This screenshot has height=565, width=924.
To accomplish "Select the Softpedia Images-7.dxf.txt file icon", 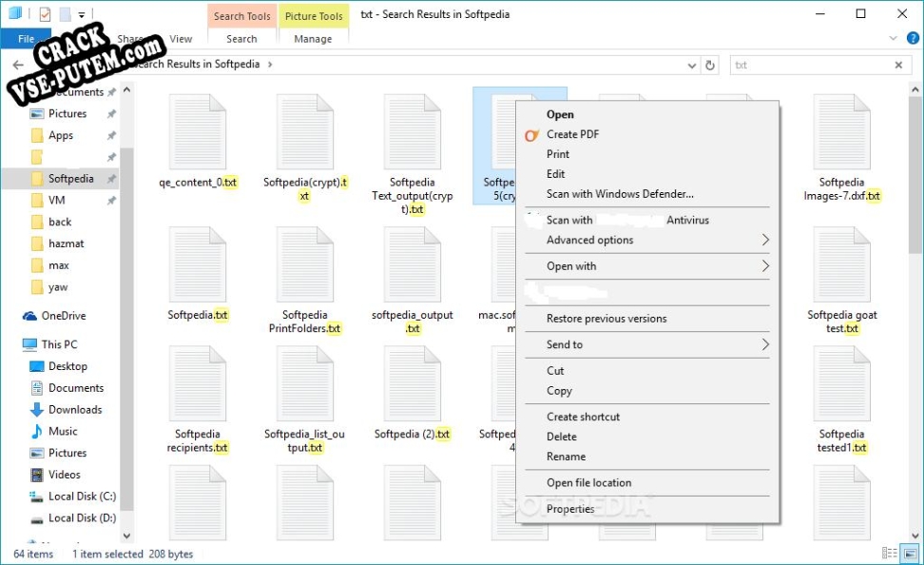I will click(x=841, y=132).
